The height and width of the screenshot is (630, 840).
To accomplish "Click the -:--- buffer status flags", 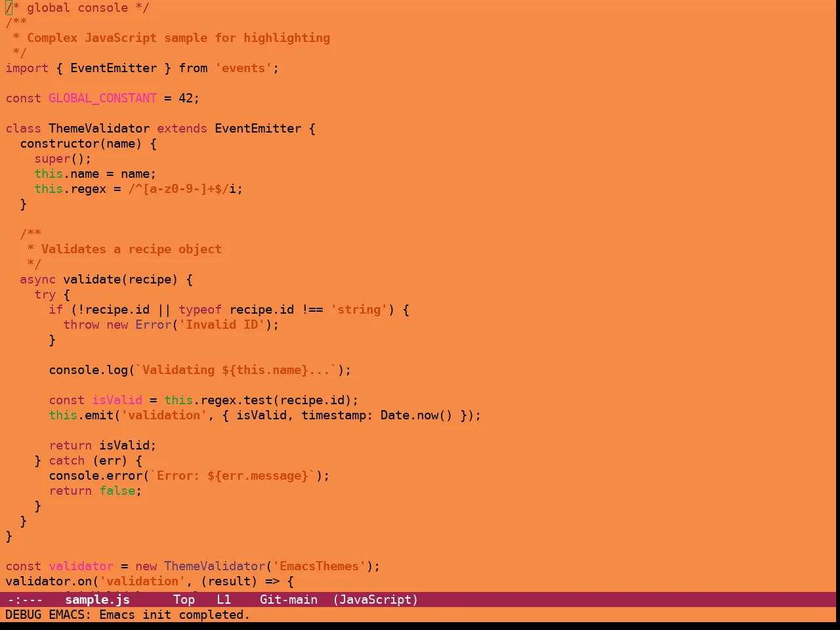I will 25,600.
